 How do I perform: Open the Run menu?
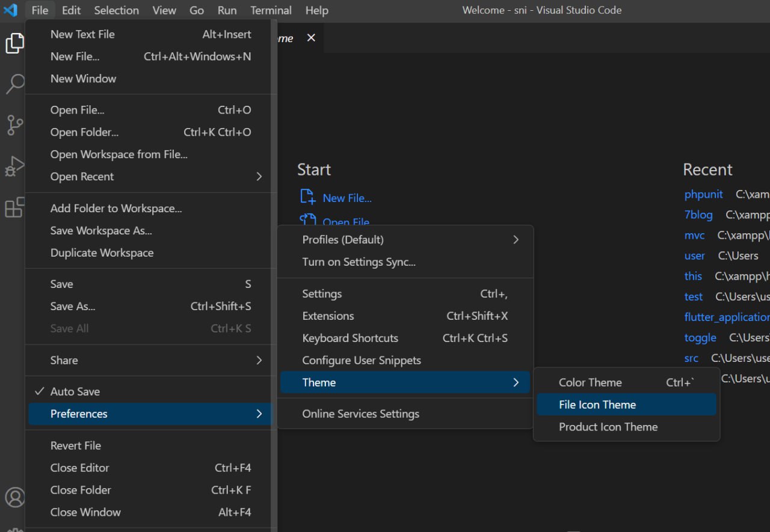click(x=227, y=10)
